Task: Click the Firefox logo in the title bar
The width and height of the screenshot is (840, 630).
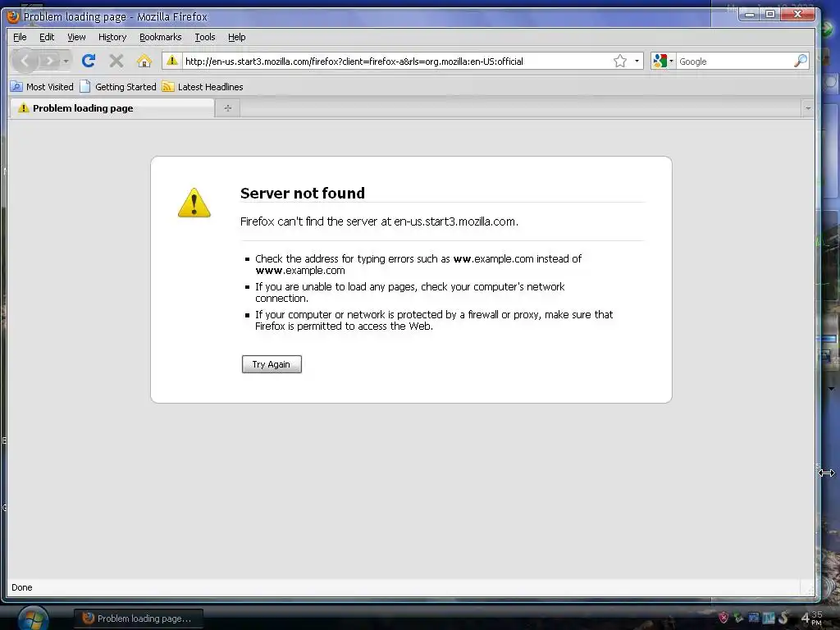Action: 13,16
